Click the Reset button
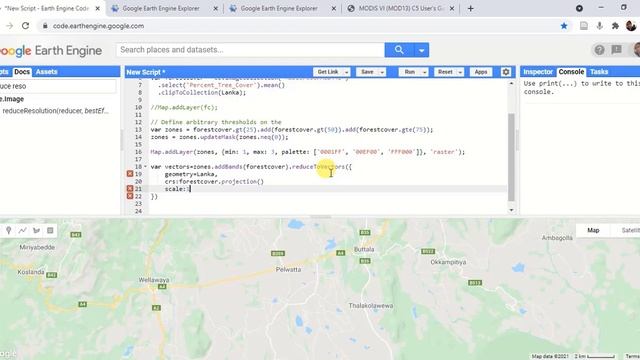640x360 pixels. 445,72
